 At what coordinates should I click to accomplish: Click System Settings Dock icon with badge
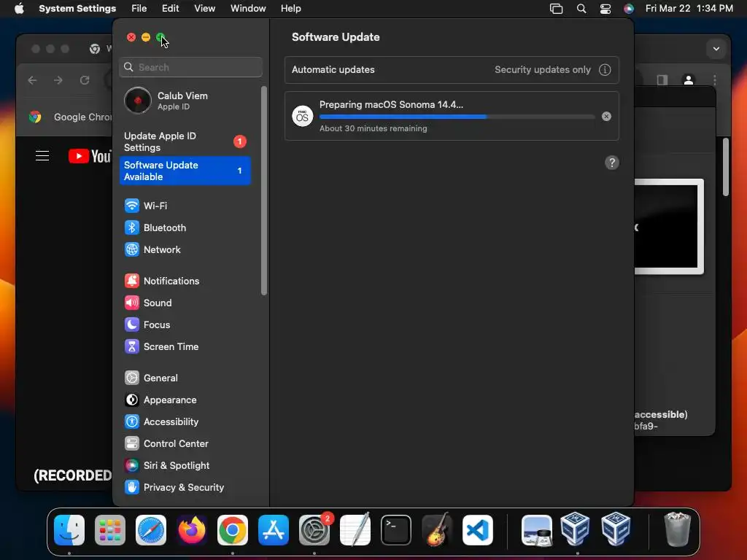point(314,530)
